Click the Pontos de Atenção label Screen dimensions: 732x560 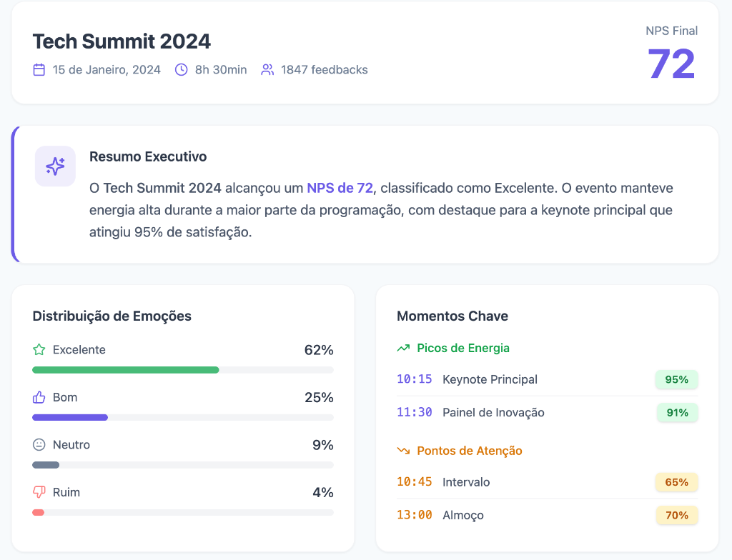(470, 451)
